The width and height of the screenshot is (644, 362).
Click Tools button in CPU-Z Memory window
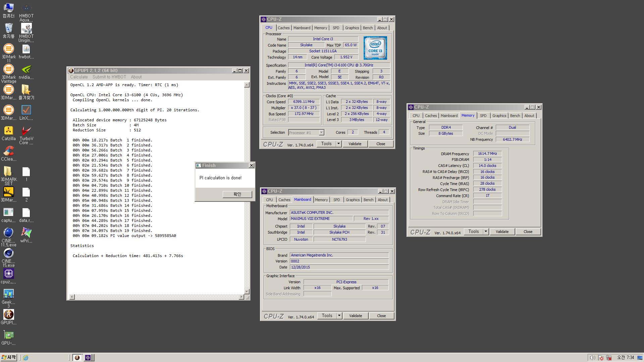point(473,232)
